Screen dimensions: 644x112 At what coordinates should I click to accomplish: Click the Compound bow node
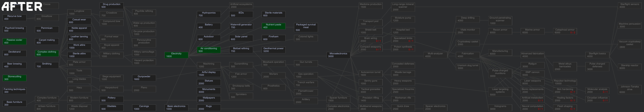tap(112, 23)
